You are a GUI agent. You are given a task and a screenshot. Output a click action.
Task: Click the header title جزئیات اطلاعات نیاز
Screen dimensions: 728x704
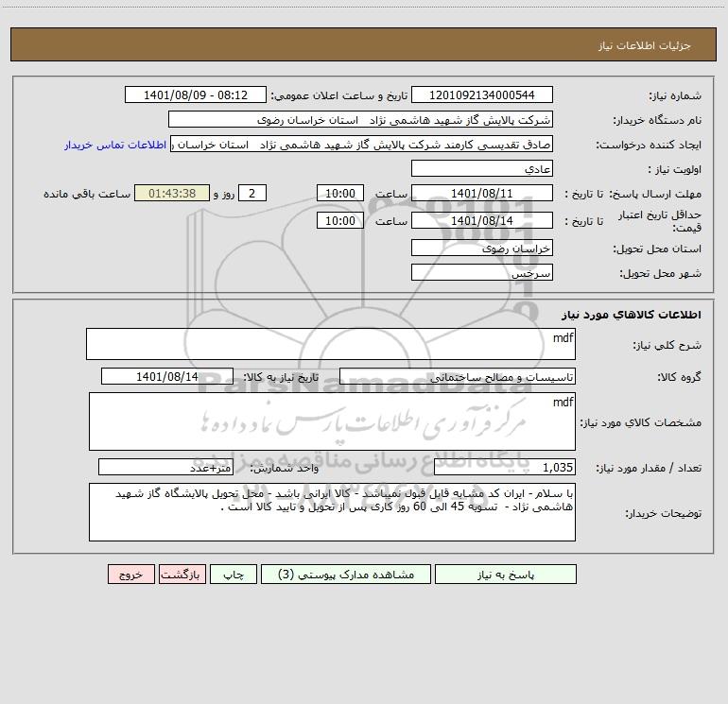click(645, 45)
